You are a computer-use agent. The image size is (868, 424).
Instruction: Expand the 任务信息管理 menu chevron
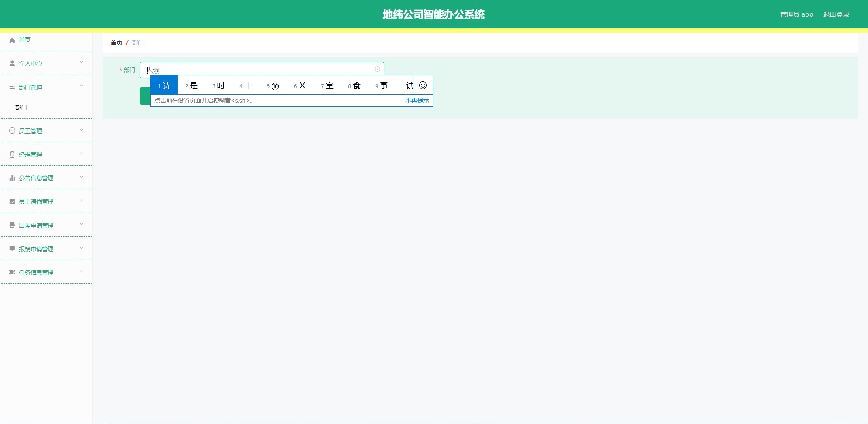[81, 271]
